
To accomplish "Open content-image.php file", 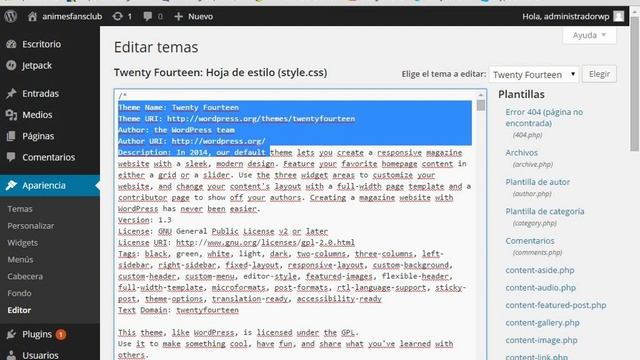I will point(541,340).
